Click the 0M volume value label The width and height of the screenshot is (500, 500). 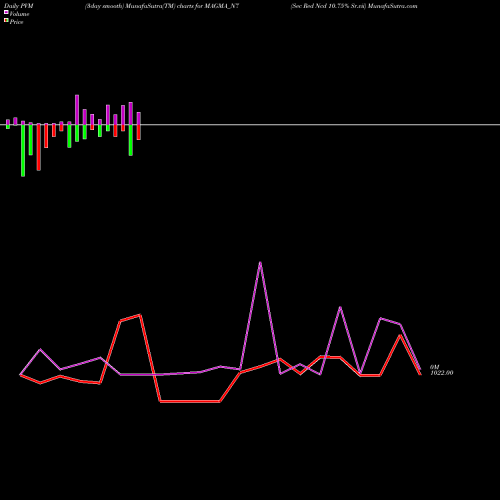click(x=434, y=367)
